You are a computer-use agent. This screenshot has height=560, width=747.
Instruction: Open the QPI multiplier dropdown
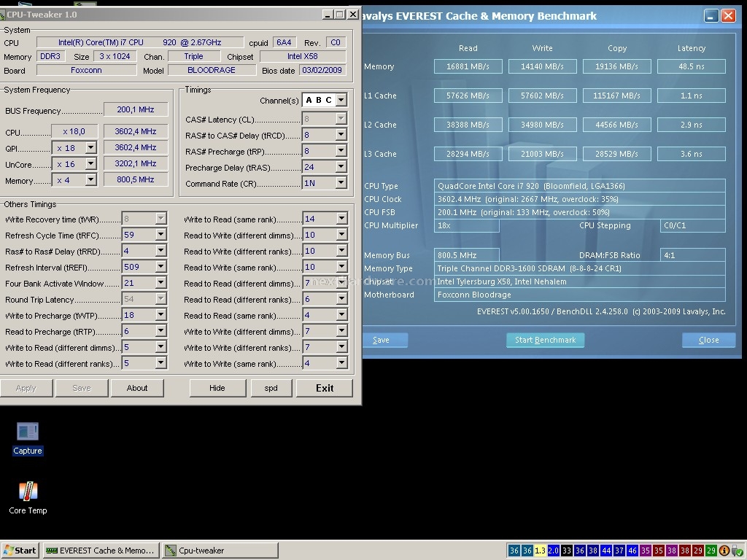[90, 147]
